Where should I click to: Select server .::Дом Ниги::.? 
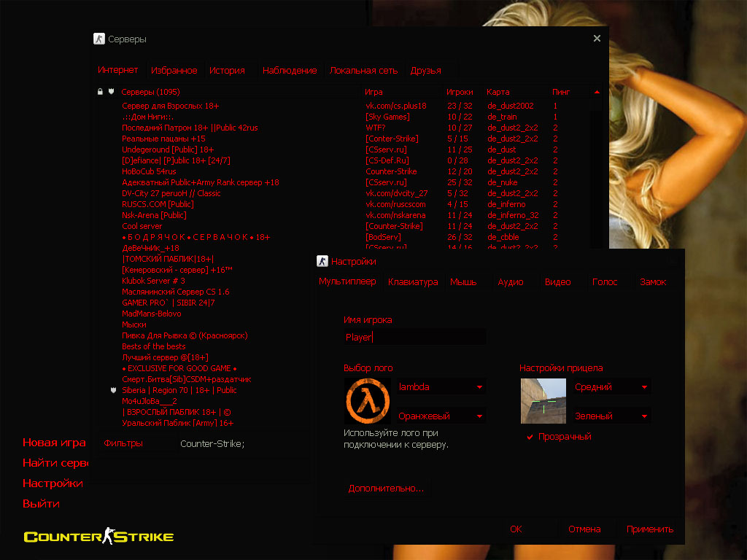[x=147, y=117]
